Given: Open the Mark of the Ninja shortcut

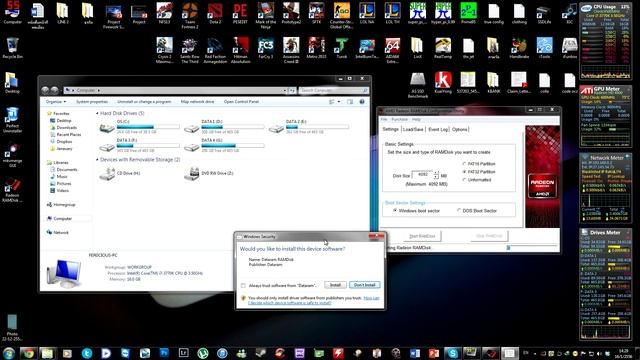Looking at the screenshot, I should pyautogui.click(x=266, y=16).
